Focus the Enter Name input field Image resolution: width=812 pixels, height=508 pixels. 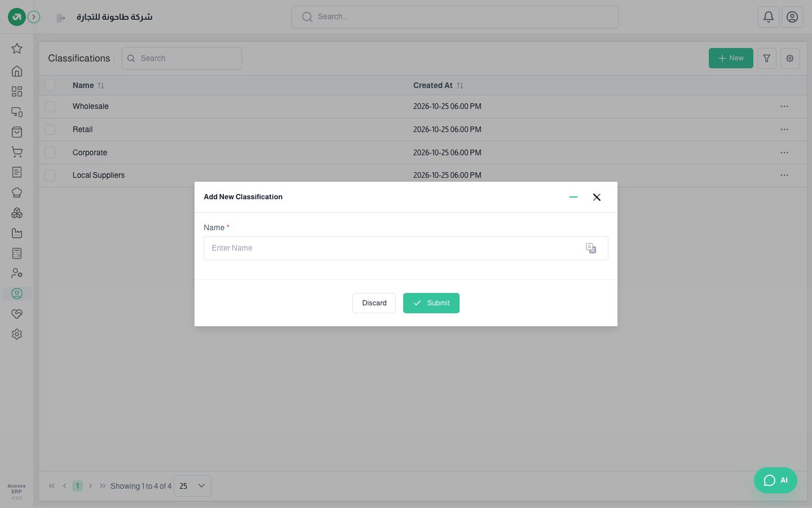406,248
